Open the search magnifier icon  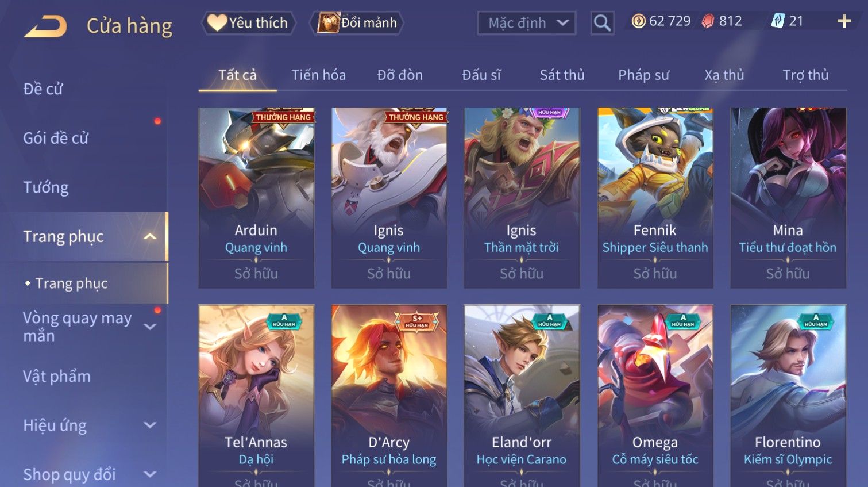pyautogui.click(x=602, y=23)
